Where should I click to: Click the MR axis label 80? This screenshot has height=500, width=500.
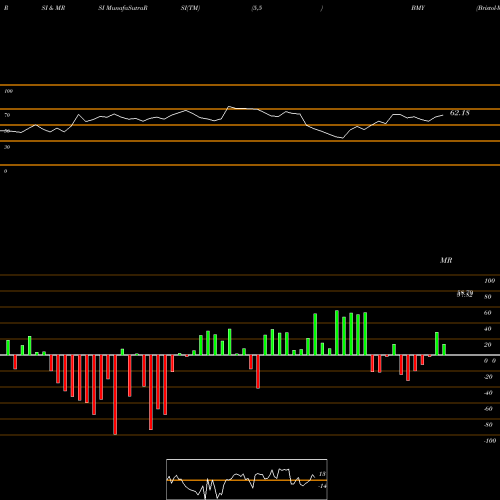coord(487,297)
